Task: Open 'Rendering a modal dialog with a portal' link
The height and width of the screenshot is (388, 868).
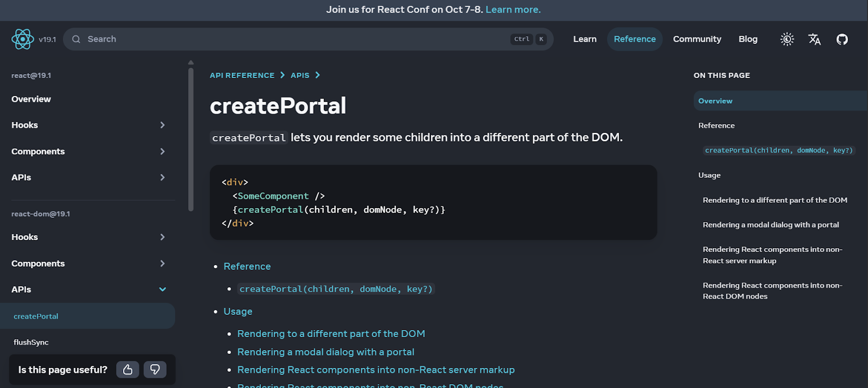Action: [x=325, y=352]
